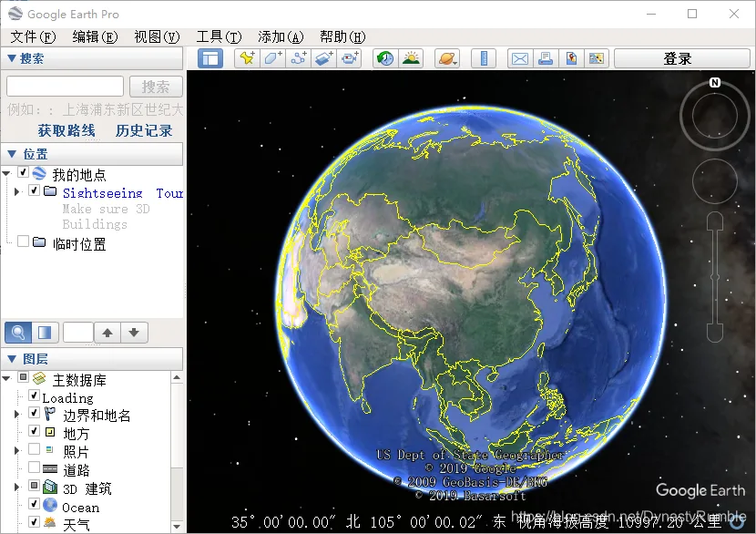Click the 搜索 button

[156, 87]
